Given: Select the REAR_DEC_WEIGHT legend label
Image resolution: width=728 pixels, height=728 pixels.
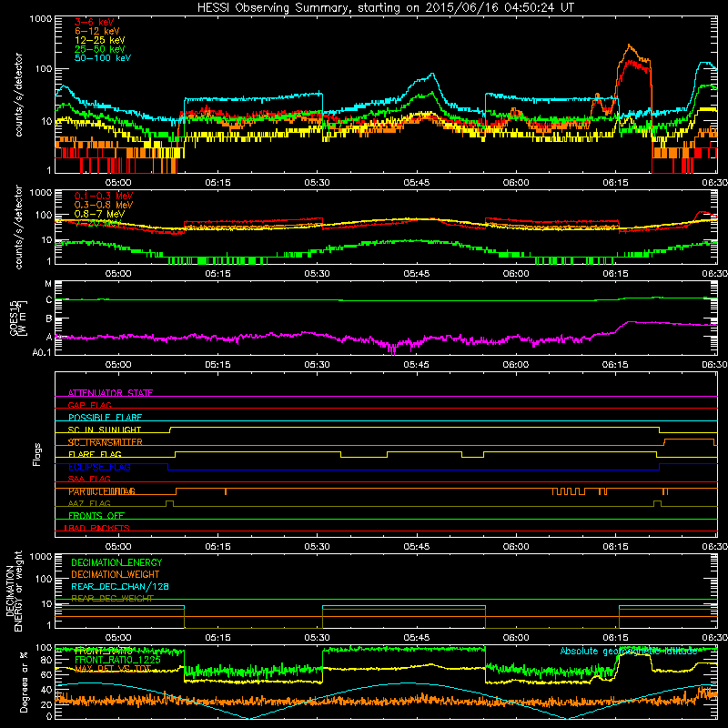Looking at the screenshot, I should (x=112, y=599).
